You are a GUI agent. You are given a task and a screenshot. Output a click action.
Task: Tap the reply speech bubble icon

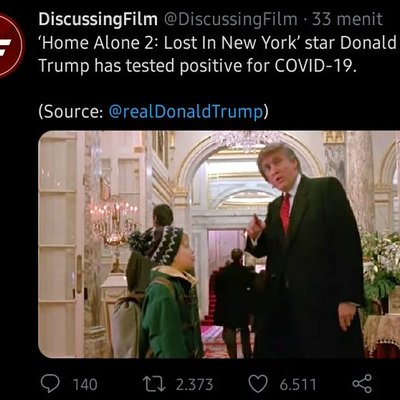click(x=50, y=383)
